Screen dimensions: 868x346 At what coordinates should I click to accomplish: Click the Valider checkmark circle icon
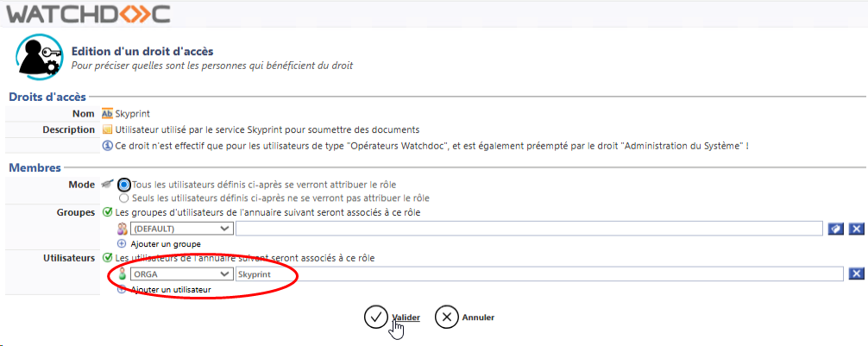pyautogui.click(x=375, y=318)
